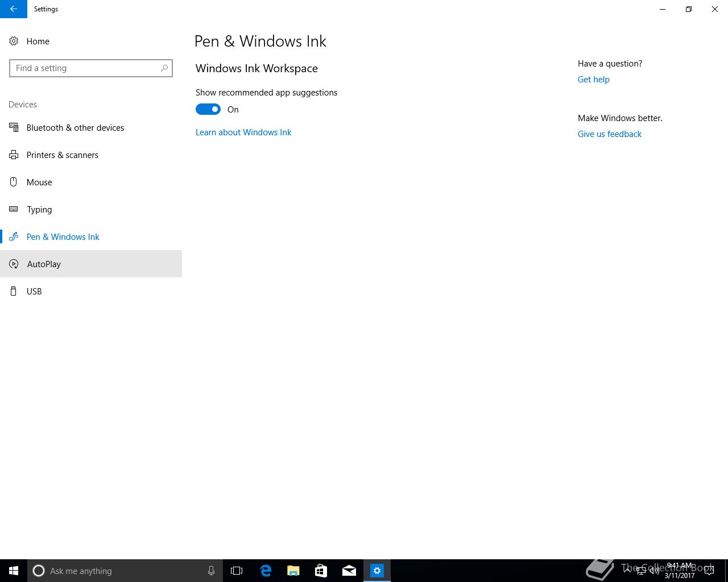728x582 pixels.
Task: Click the USB icon in the sidebar
Action: coord(14,291)
